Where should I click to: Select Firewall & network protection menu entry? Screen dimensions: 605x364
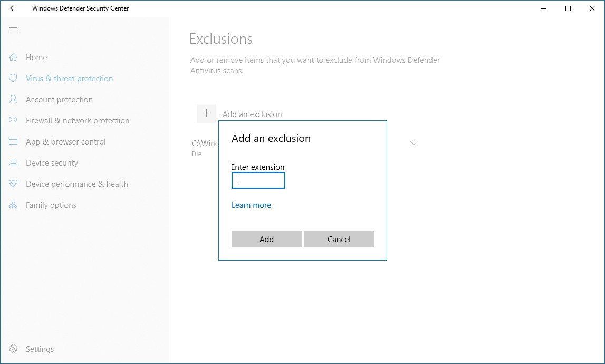click(77, 120)
